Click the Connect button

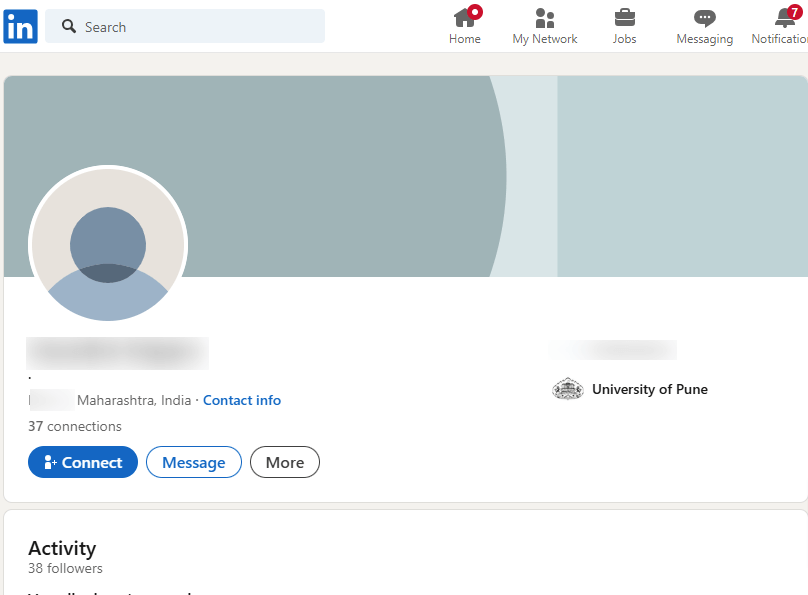point(82,462)
